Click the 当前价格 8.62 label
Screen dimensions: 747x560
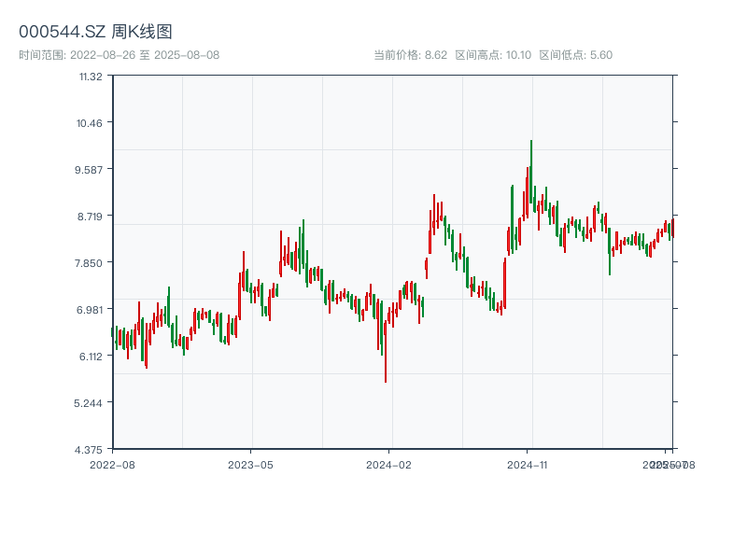pyautogui.click(x=410, y=55)
